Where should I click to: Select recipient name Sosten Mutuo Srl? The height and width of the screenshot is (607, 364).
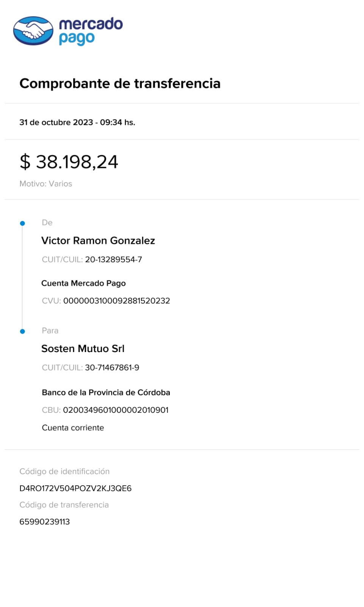(83, 349)
